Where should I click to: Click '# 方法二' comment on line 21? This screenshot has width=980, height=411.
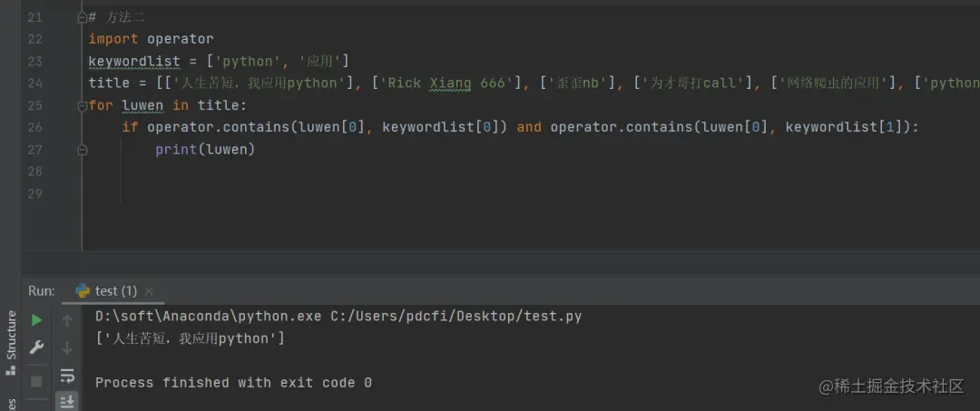coord(117,17)
